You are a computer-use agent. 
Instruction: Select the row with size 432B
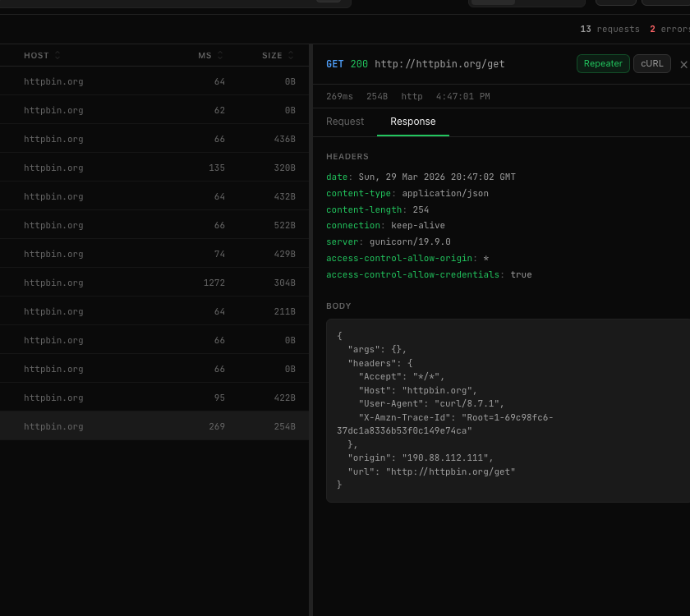pos(154,196)
